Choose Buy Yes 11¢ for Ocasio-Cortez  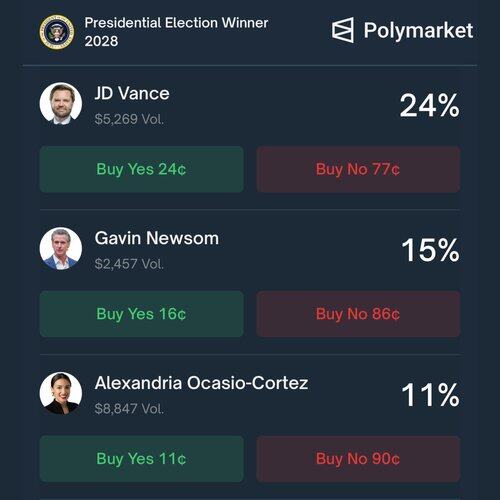(142, 459)
